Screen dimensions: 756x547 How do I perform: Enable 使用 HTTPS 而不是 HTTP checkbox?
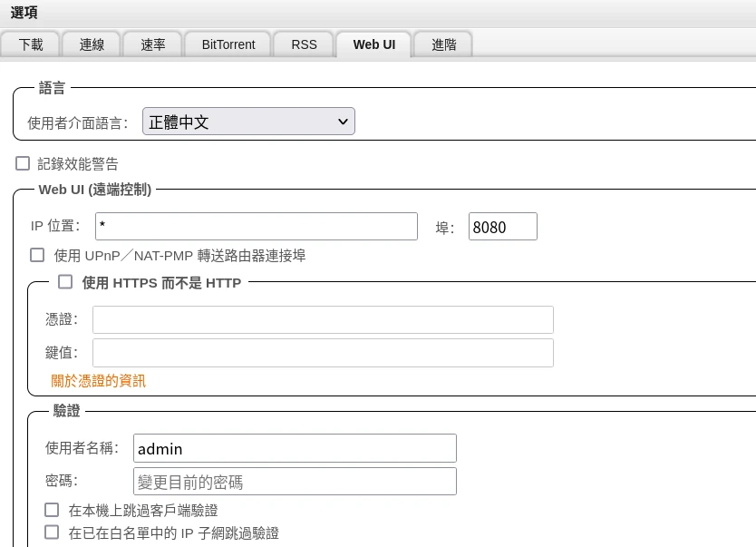pyautogui.click(x=65, y=282)
